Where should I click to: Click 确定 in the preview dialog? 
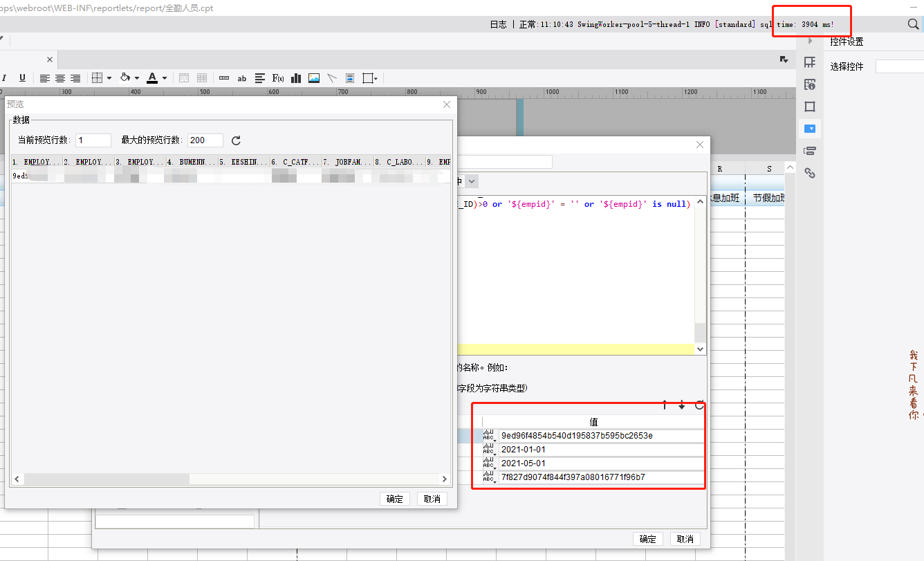394,499
